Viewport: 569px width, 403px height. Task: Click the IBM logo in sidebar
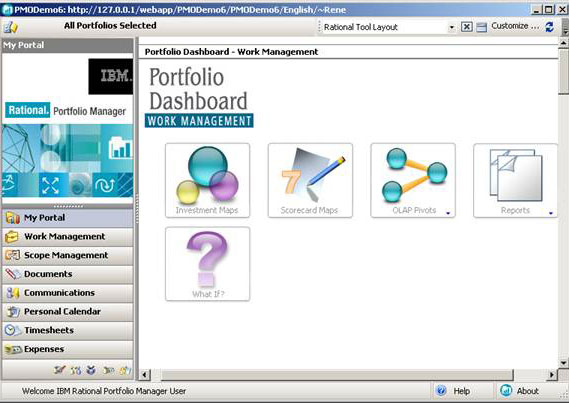tap(111, 77)
